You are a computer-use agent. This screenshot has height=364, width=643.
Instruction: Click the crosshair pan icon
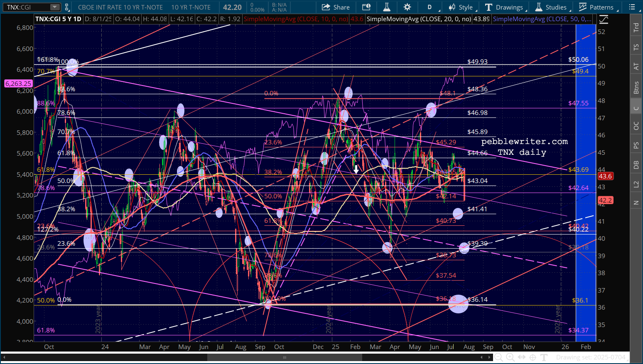pyautogui.click(x=533, y=357)
